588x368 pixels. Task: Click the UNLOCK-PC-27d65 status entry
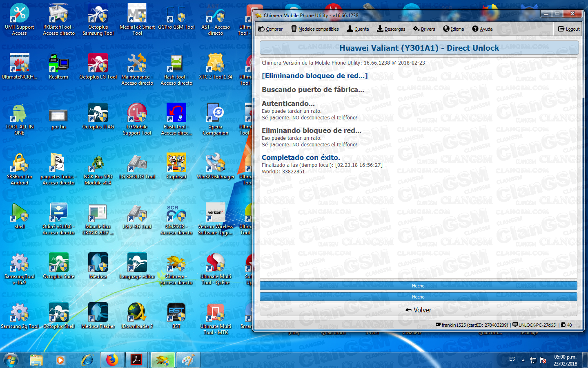(x=534, y=325)
